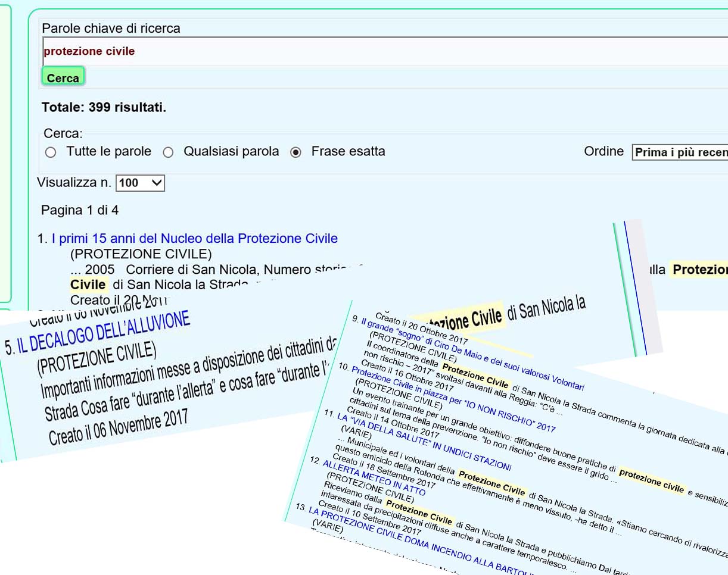Viewport: 728px width, 575px height.
Task: Click the "Totale: 399 risultati." text
Action: pos(104,108)
